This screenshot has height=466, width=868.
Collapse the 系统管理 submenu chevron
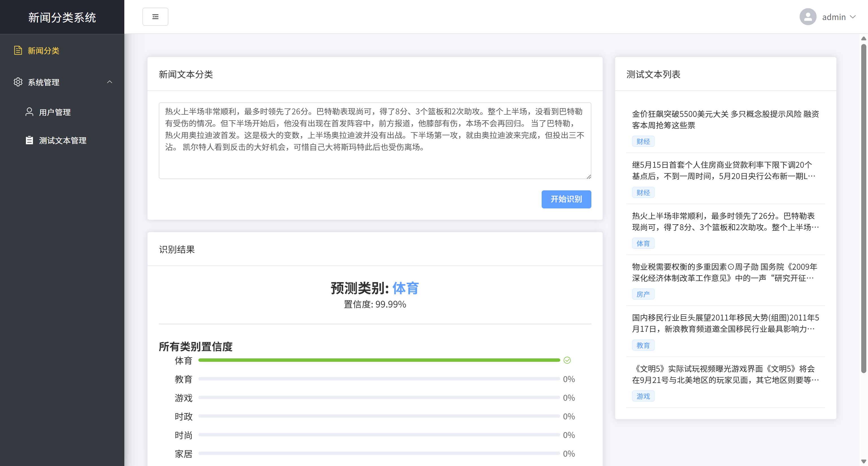click(110, 82)
